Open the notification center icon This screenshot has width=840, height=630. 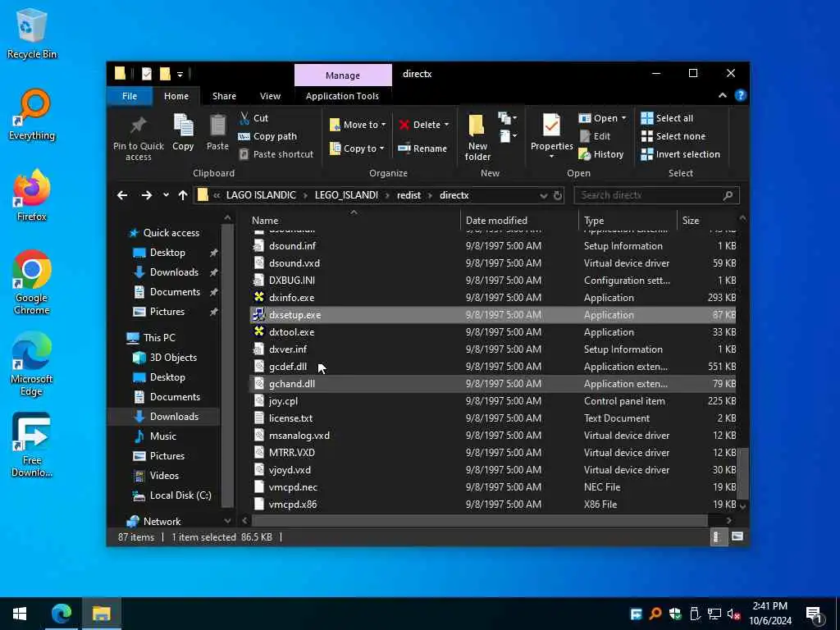coord(814,614)
